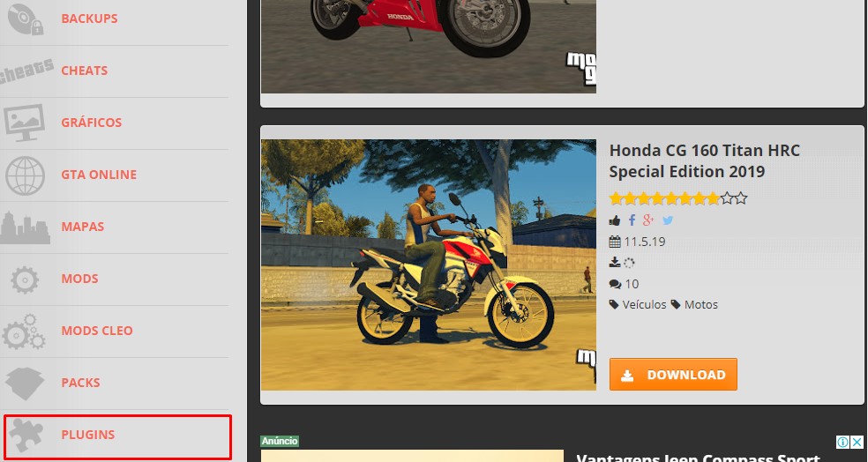This screenshot has width=868, height=462.
Task: Click the Cheats logo icon
Action: [x=26, y=71]
